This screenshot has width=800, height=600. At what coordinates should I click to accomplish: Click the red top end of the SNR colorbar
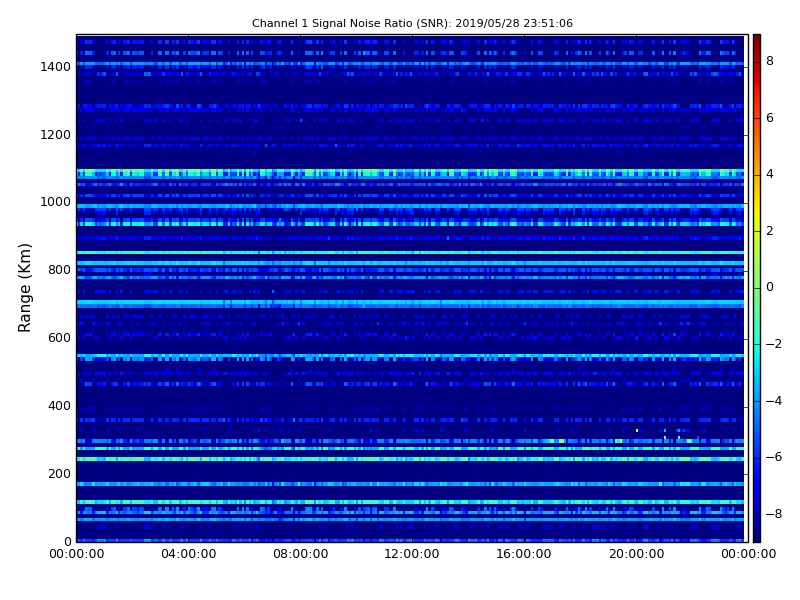pos(757,43)
